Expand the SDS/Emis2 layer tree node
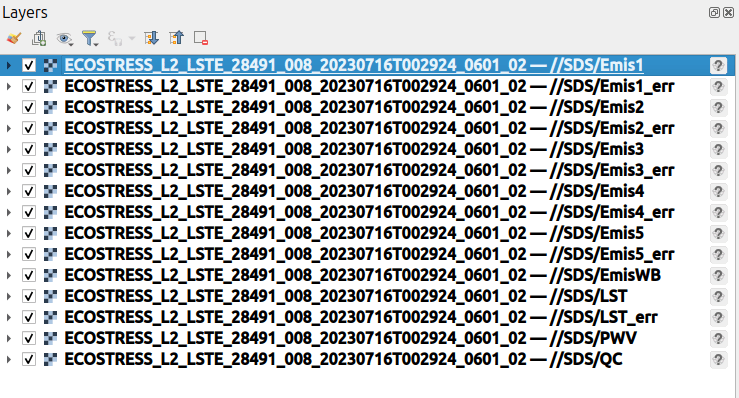 [x=8, y=108]
